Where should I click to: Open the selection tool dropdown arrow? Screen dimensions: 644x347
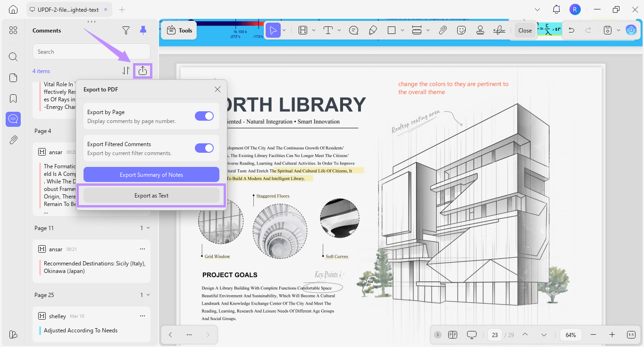(284, 30)
